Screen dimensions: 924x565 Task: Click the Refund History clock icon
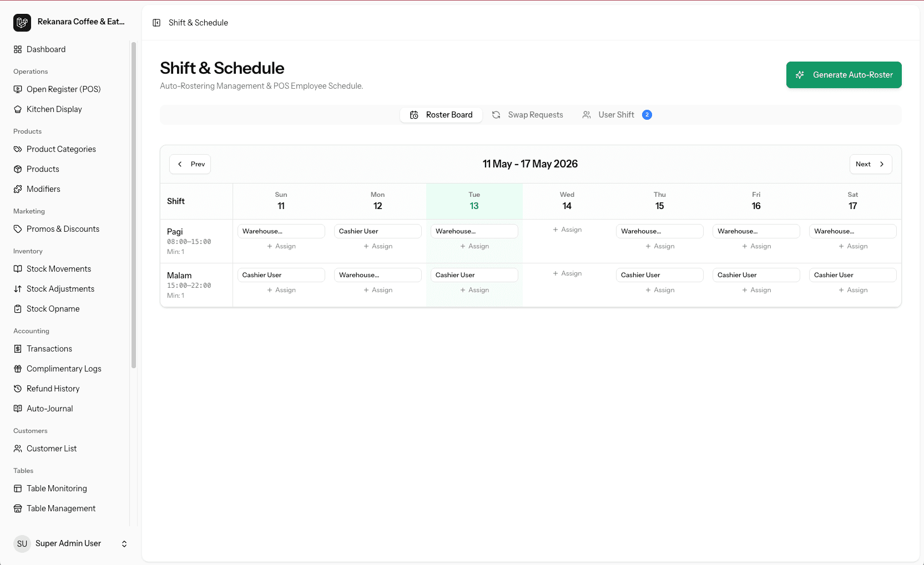(18, 389)
